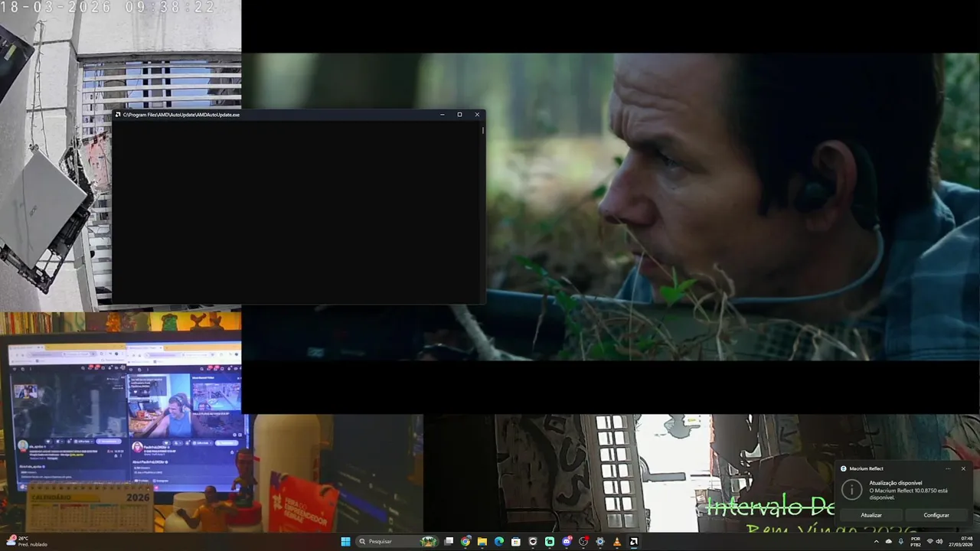The height and width of the screenshot is (551, 980).
Task: Close the AMDAutoUpdate.exe console window
Action: point(477,115)
